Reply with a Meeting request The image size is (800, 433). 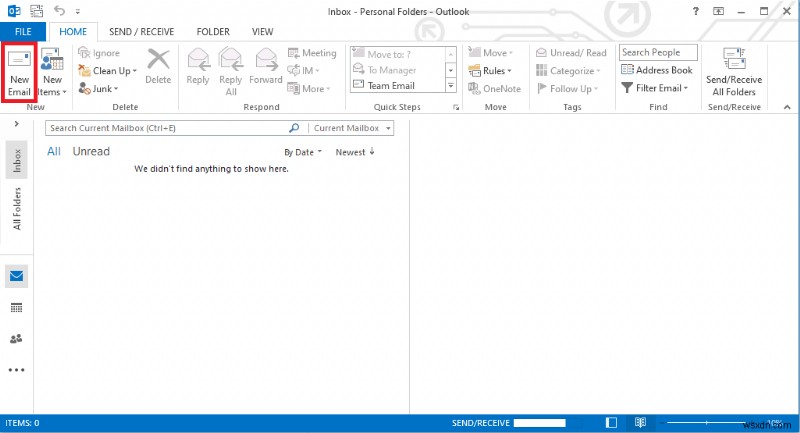click(x=312, y=53)
